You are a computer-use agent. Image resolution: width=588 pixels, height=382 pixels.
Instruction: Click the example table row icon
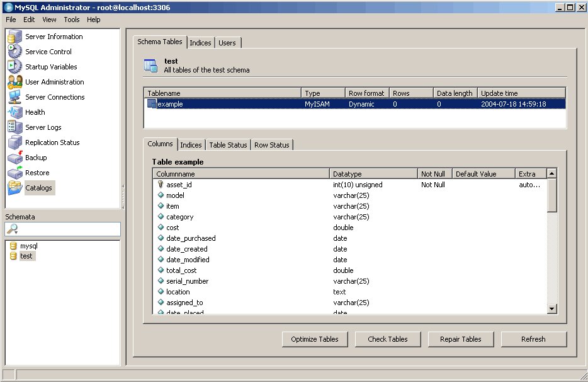pos(152,103)
